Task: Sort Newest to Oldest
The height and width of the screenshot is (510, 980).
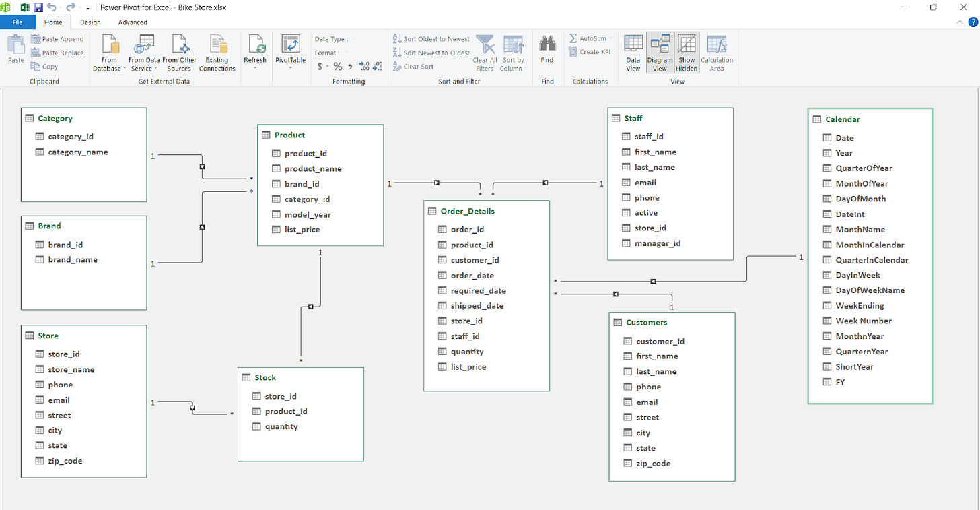Action: [431, 53]
